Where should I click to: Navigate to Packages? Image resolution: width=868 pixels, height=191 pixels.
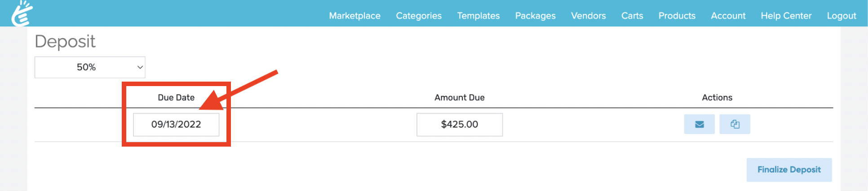tap(535, 16)
